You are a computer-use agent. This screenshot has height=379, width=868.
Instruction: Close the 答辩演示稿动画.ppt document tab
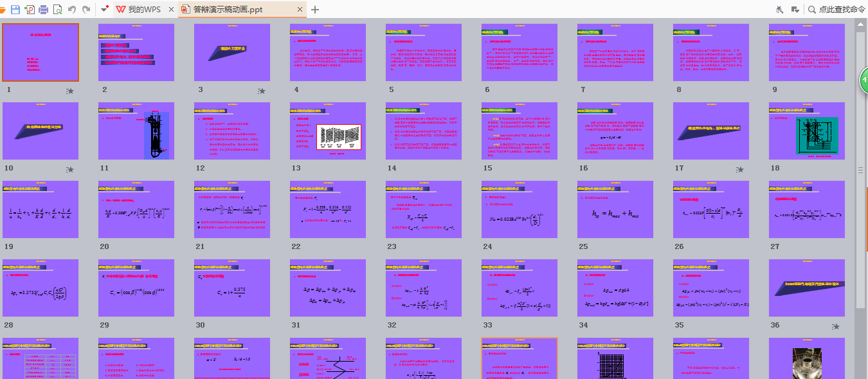click(300, 10)
